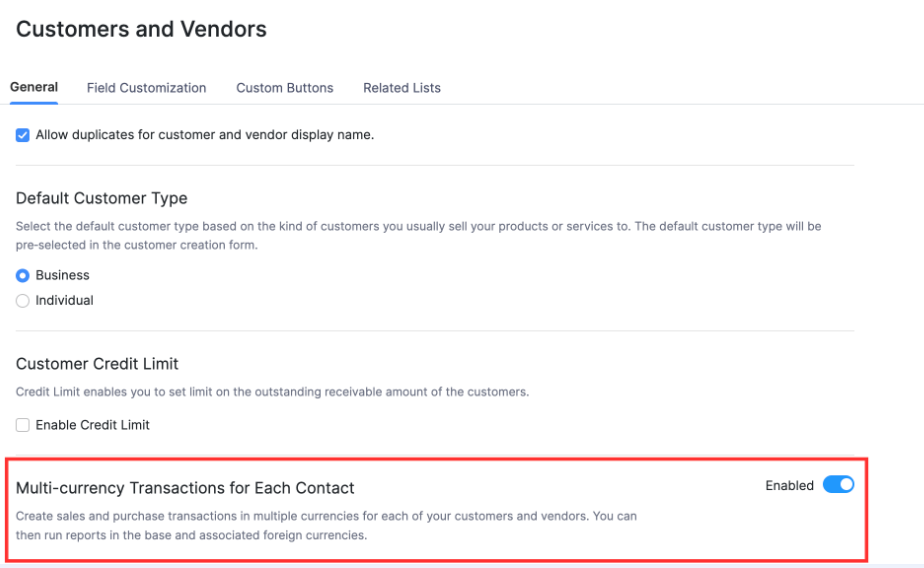Image resolution: width=924 pixels, height=568 pixels.
Task: Open the Custom Buttons tab
Action: pos(285,88)
